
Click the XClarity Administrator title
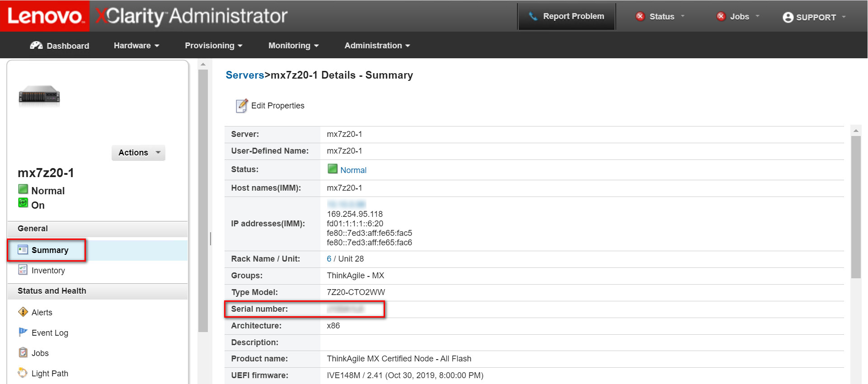click(191, 16)
